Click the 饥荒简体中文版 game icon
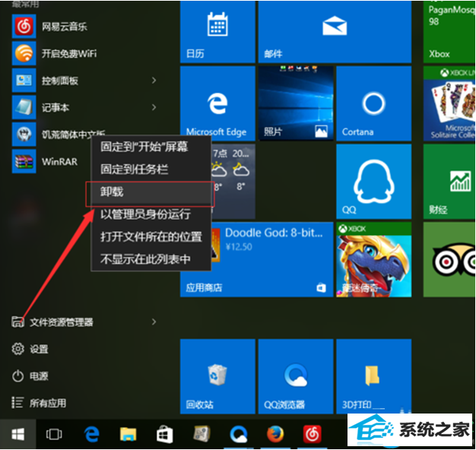The width and height of the screenshot is (476, 450). click(24, 135)
